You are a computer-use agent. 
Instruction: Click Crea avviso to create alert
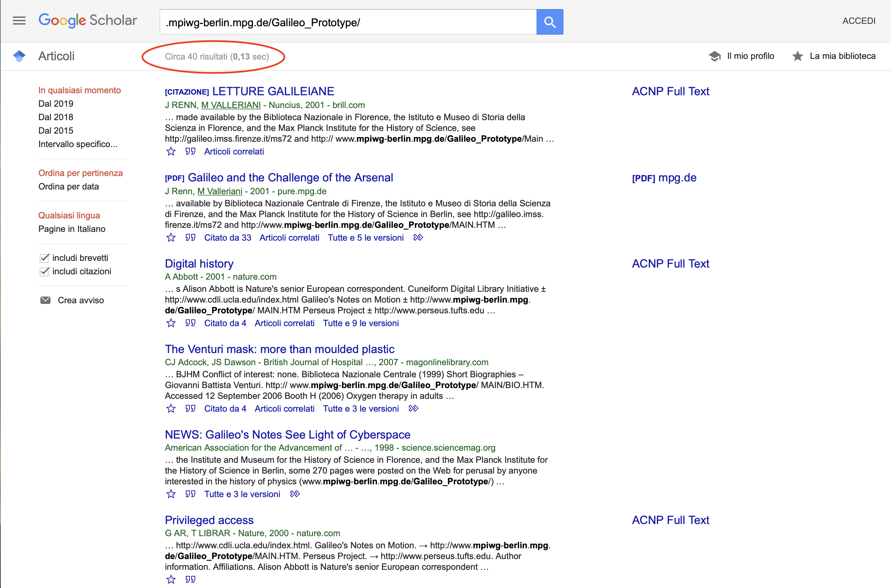tap(81, 300)
